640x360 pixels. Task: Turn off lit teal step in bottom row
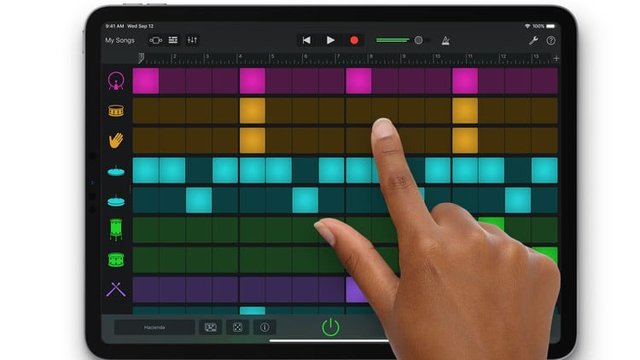(x=252, y=311)
